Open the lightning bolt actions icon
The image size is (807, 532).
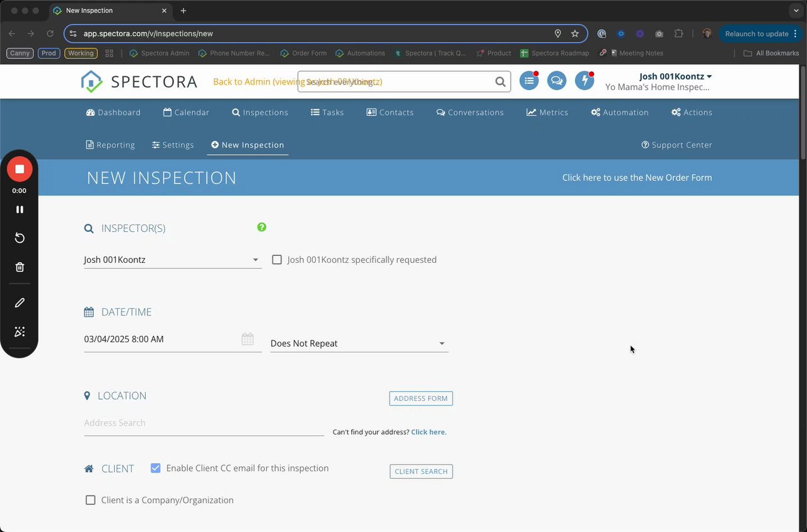tap(584, 81)
